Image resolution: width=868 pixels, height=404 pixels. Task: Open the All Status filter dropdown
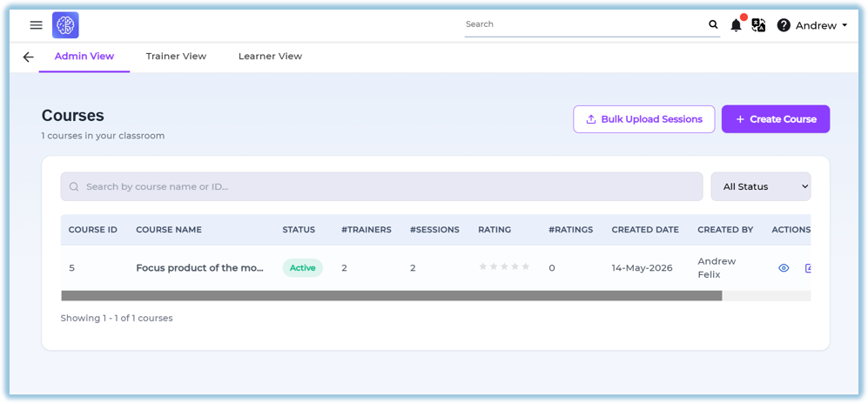[x=761, y=186]
